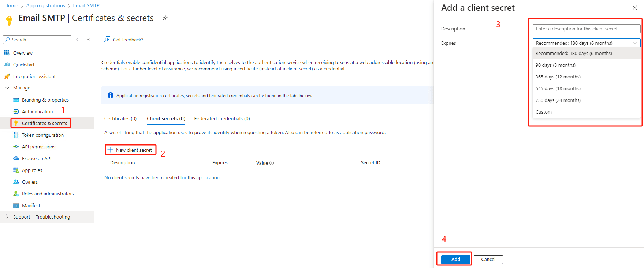Click the Got feedback icon
This screenshot has height=268, width=644.
tap(107, 40)
